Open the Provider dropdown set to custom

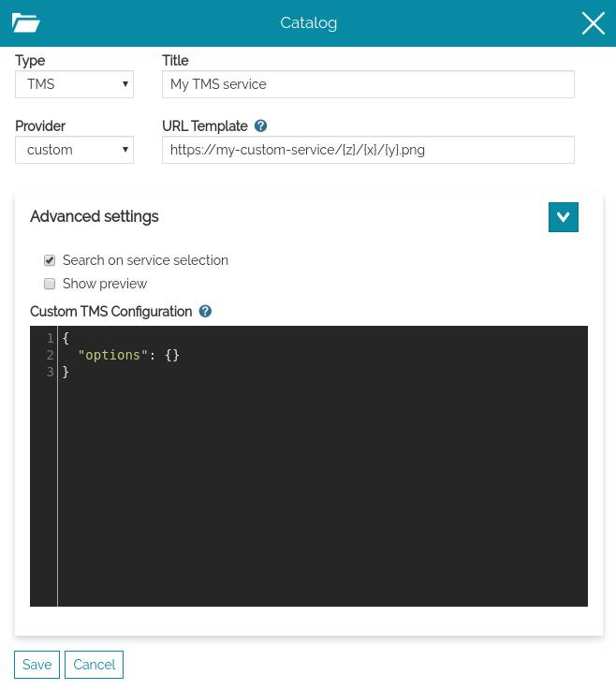click(x=75, y=150)
